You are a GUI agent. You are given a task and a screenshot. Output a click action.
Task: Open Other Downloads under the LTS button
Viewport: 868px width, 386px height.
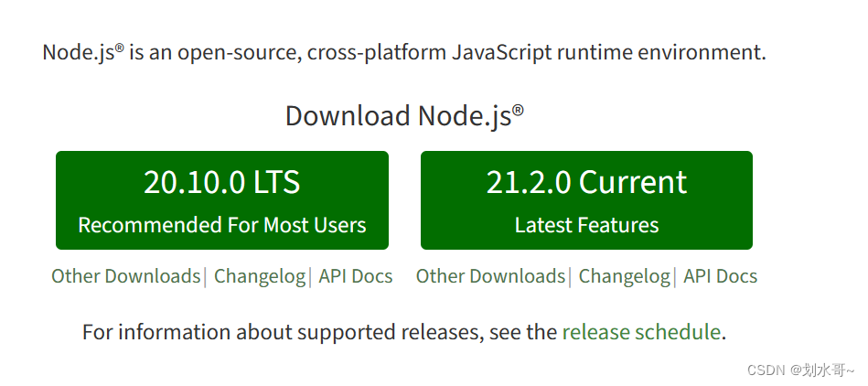[125, 276]
